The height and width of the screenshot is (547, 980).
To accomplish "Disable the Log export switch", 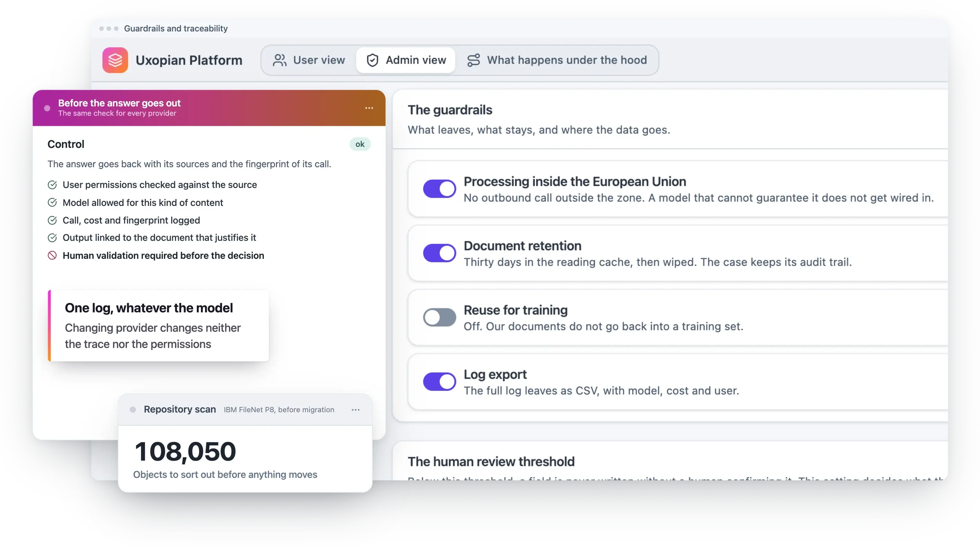I will click(440, 381).
